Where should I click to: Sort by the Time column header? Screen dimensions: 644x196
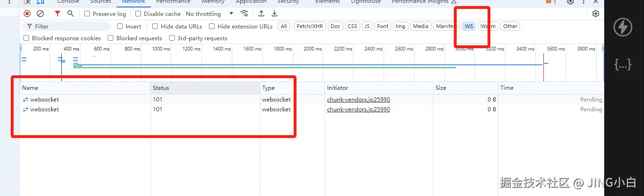(551, 87)
